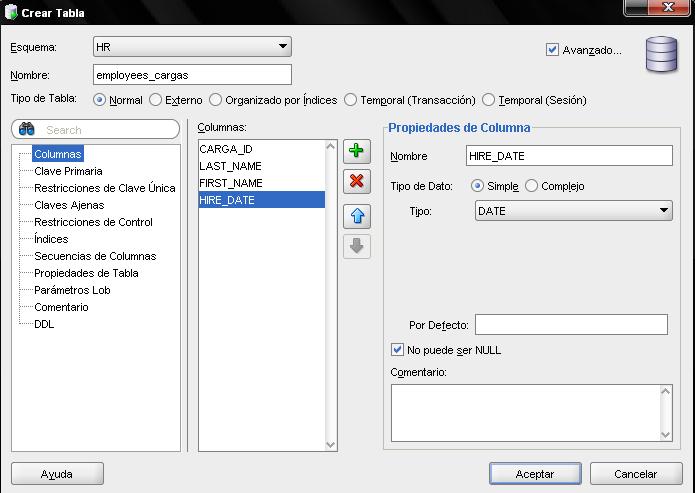
Task: Click columns list scrollbar up arrow
Action: tap(331, 146)
